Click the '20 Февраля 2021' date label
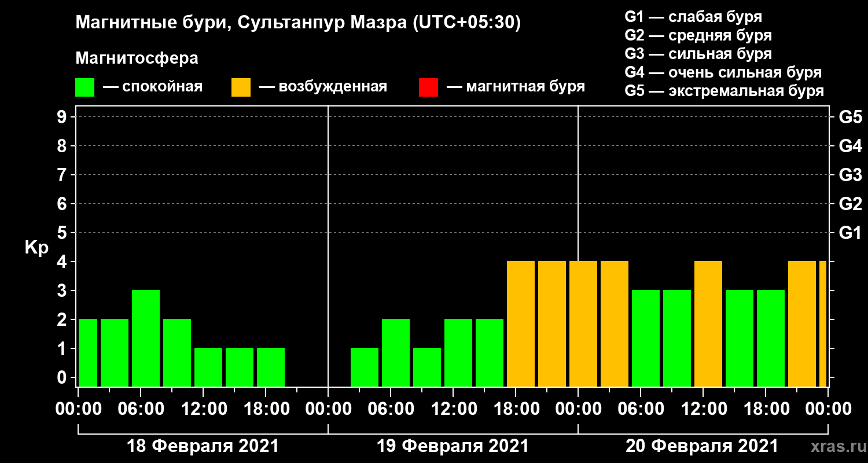The width and height of the screenshot is (868, 463). tap(702, 446)
